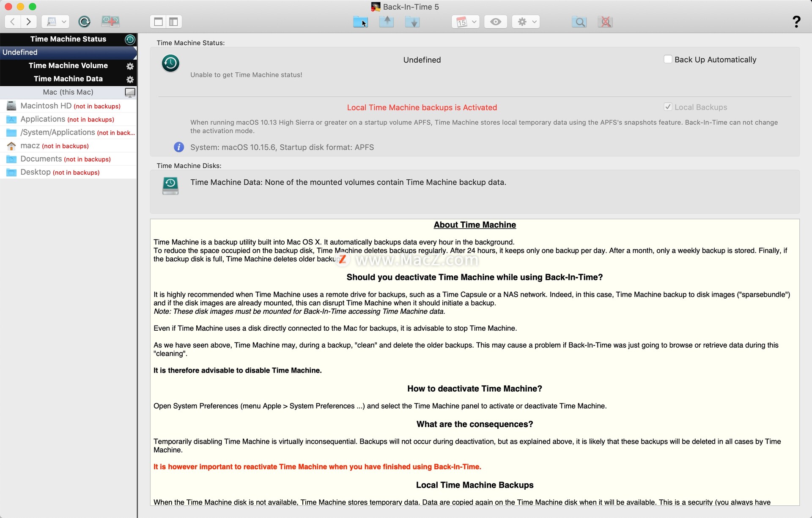Open Time Machine Data section
The image size is (812, 518).
68,79
